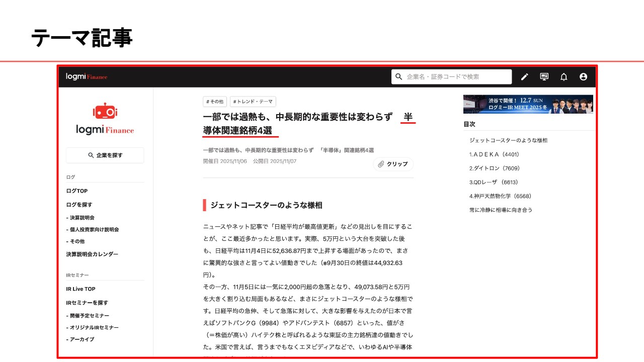Select the #トレンド・テーマ tag
This screenshot has width=644, height=362.
click(253, 102)
